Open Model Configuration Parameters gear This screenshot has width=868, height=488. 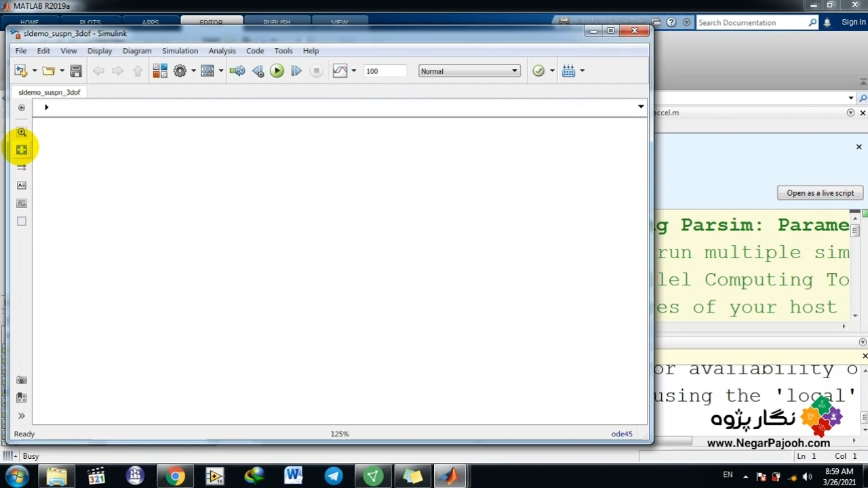[180, 71]
